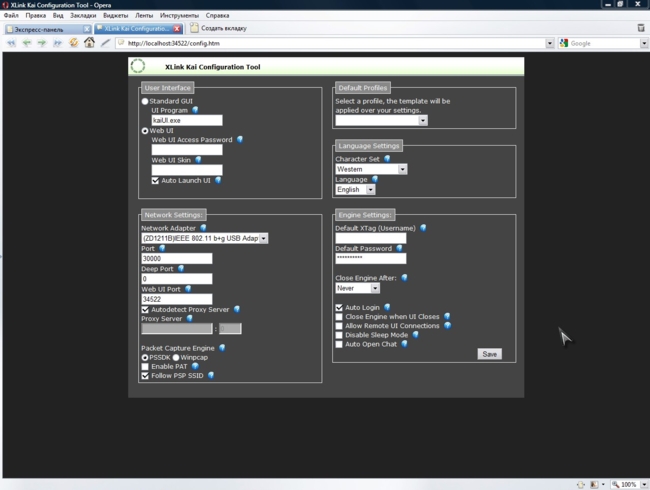
Task: Click the help icon beside Enable PAT
Action: click(195, 366)
